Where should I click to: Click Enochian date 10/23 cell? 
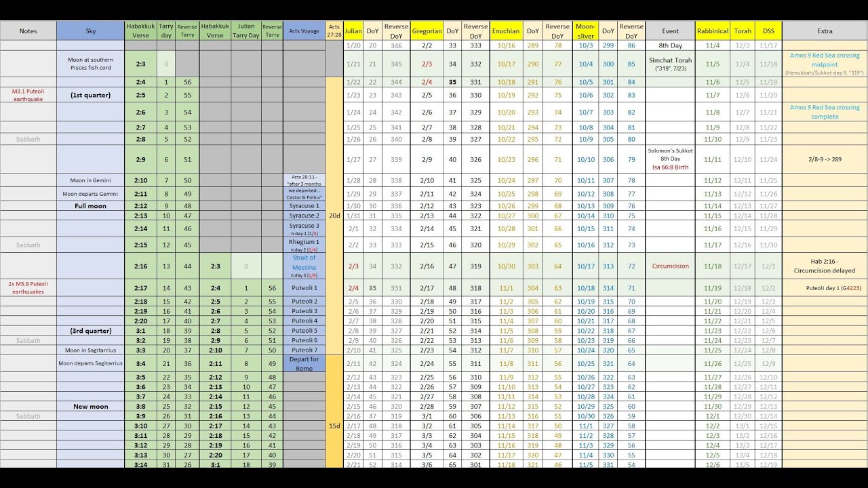point(506,159)
